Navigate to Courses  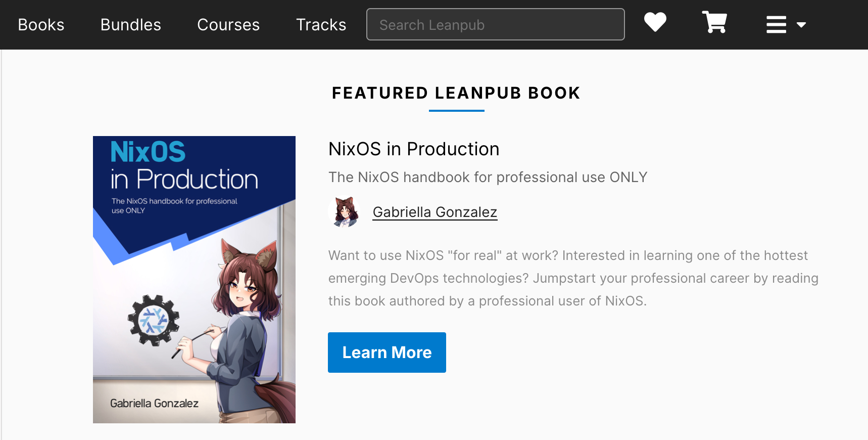228,25
